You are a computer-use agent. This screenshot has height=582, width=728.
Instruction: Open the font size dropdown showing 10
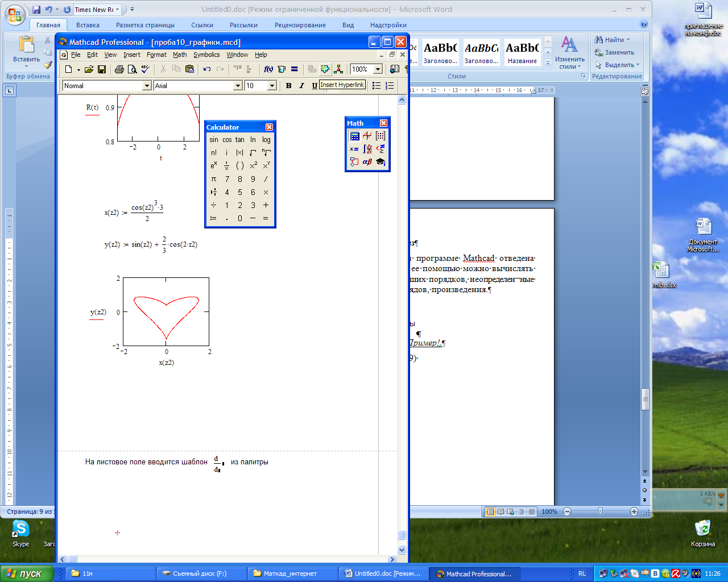point(272,86)
